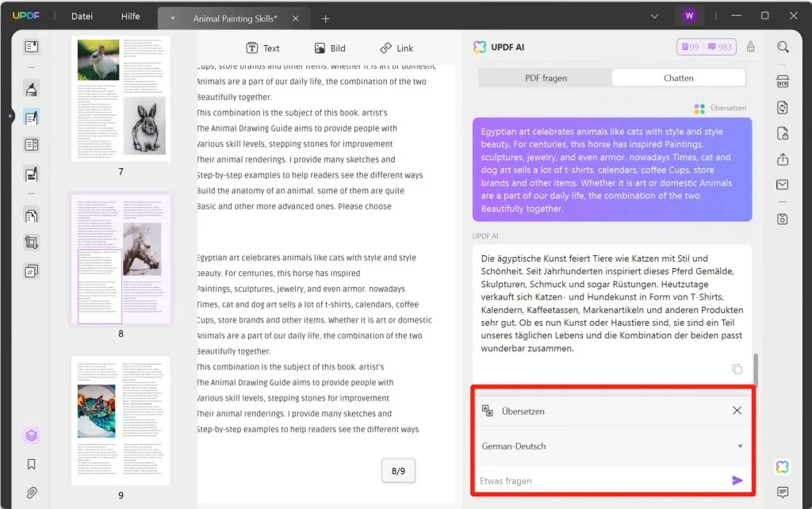Open the Hilfe menu
Screen dimensions: 812x509
coord(131,16)
